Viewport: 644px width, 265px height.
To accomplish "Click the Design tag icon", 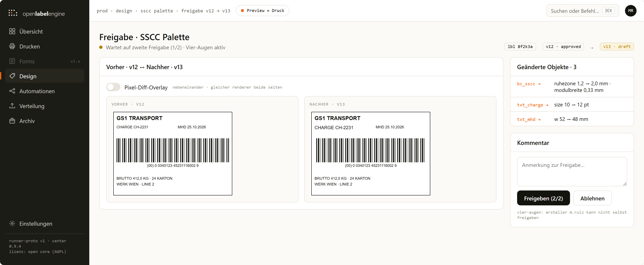I will tap(12, 76).
